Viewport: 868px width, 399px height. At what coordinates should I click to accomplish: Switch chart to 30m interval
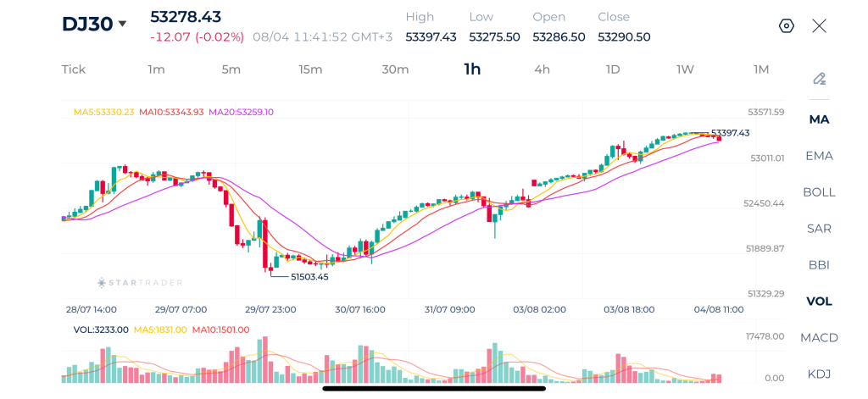point(395,69)
